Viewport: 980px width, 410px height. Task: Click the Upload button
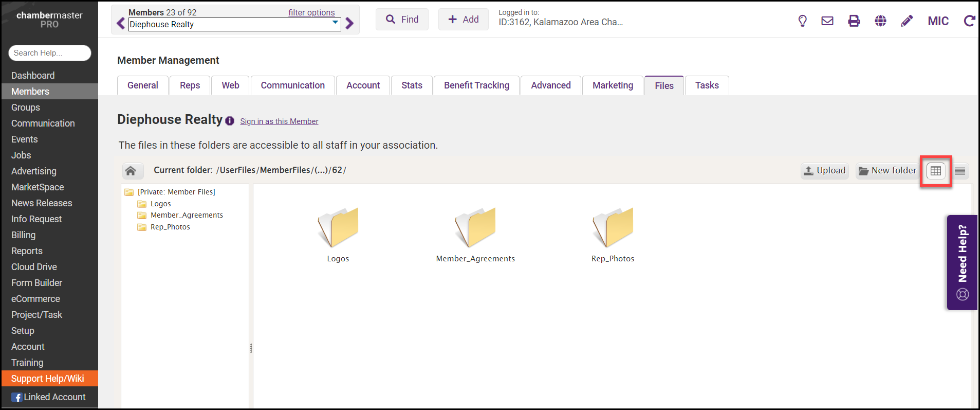[x=825, y=171]
